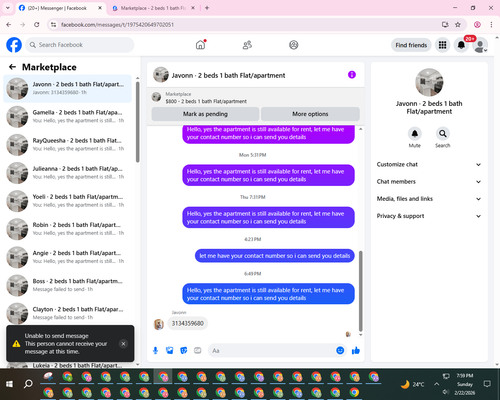
Task: Send a thumbs-up like
Action: [356, 350]
